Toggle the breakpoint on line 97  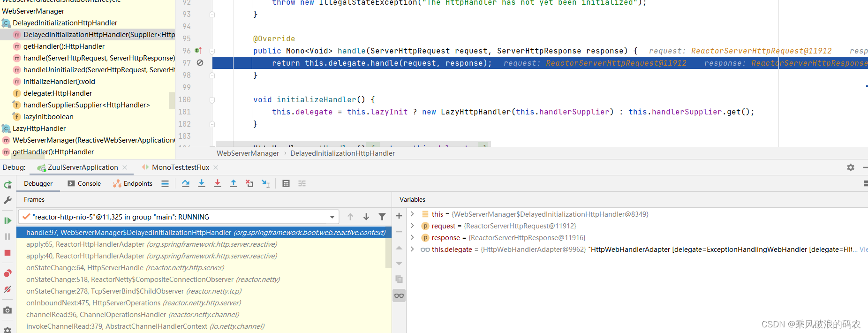200,63
